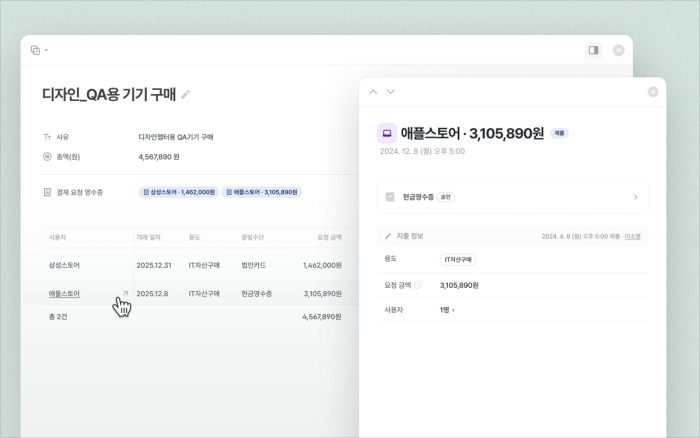700x438 pixels.
Task: Click the receipt icon in 현금영수증 card
Action: (390, 197)
